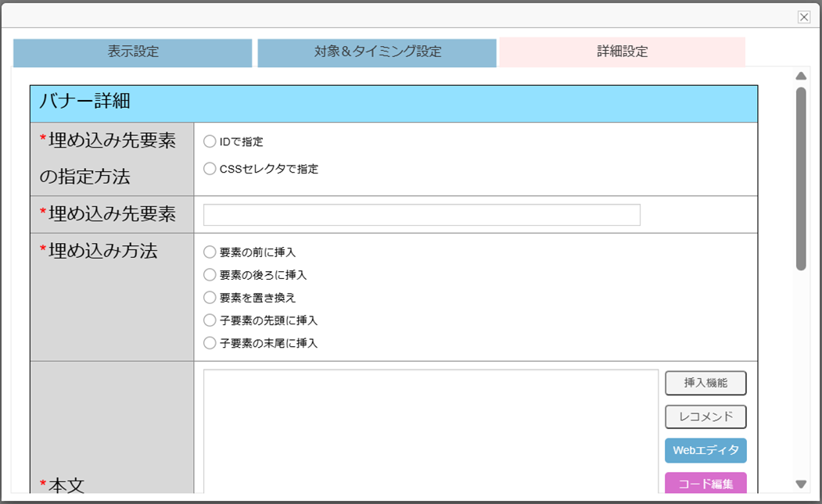Choose 要素の後ろに挿入 radio button
Screen dimensions: 822x504
210,275
